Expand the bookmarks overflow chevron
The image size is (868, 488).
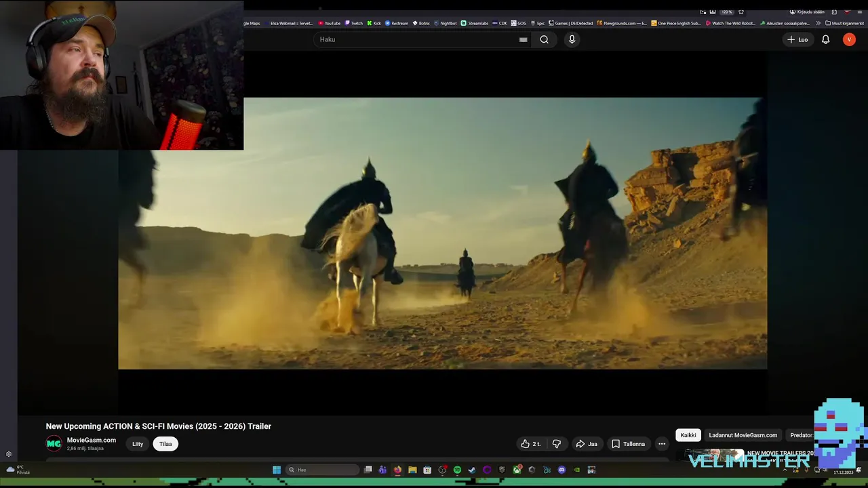pos(818,23)
